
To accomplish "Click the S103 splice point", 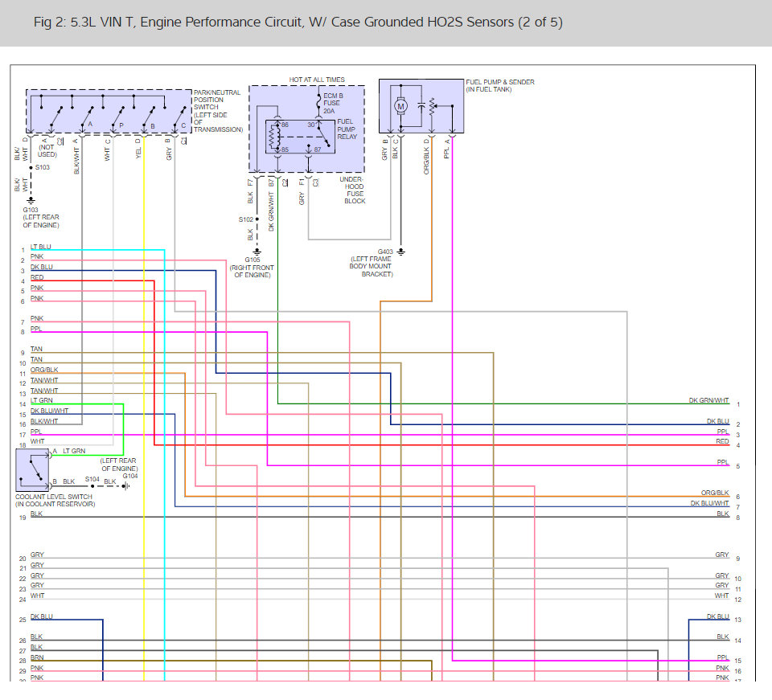I will [31, 167].
